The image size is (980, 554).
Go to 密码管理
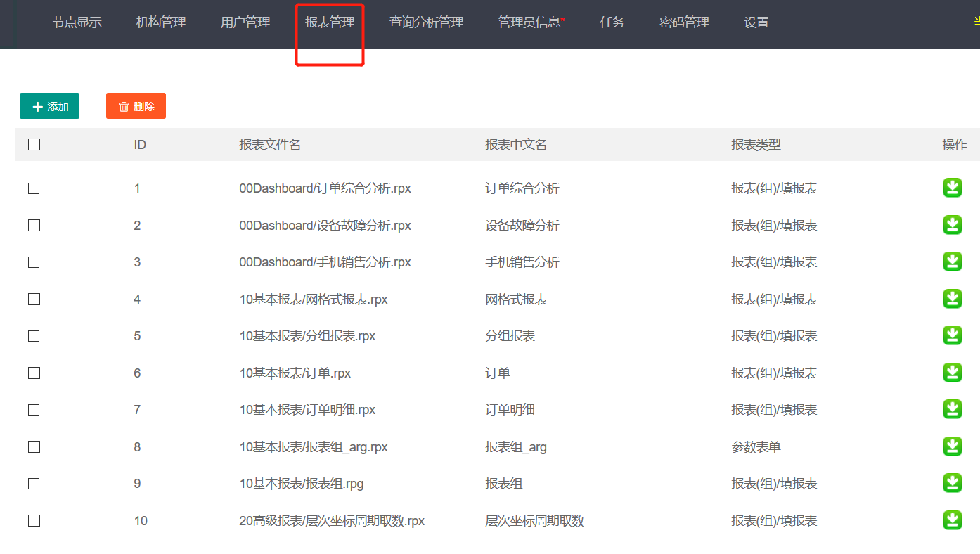[x=684, y=22]
